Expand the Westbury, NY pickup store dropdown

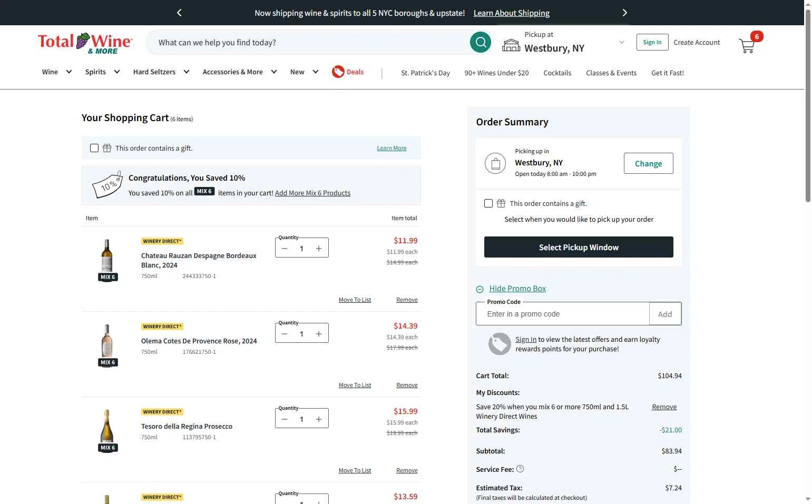[x=621, y=42]
